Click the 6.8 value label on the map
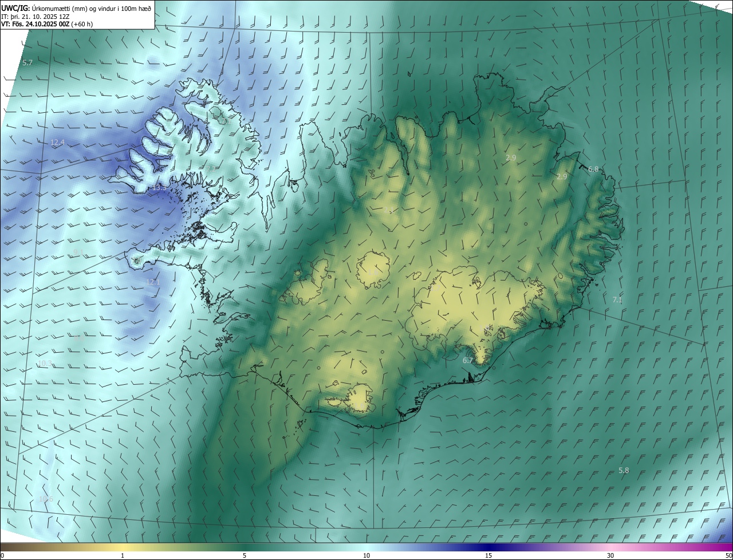Viewport: 733px width, 560px height. (x=593, y=169)
